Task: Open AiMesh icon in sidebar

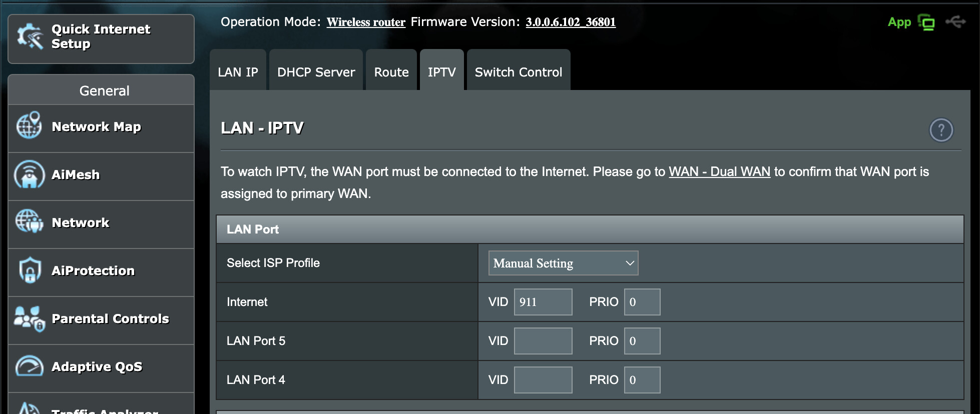Action: [x=29, y=174]
